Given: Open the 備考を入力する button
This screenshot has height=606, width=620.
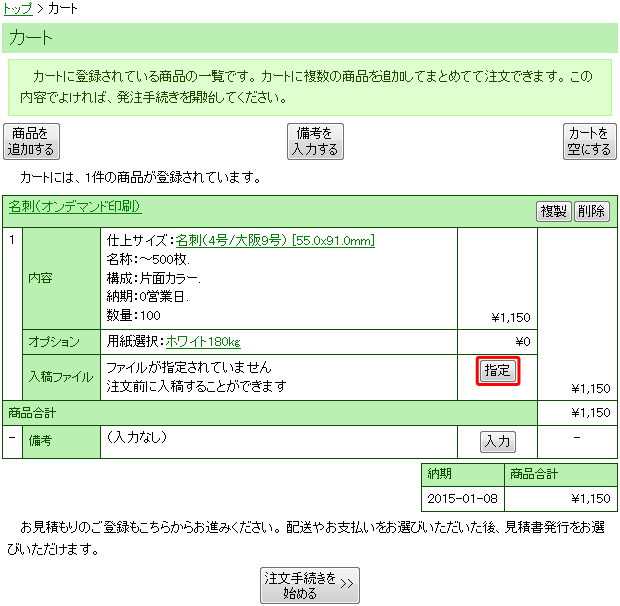Looking at the screenshot, I should pyautogui.click(x=315, y=141).
